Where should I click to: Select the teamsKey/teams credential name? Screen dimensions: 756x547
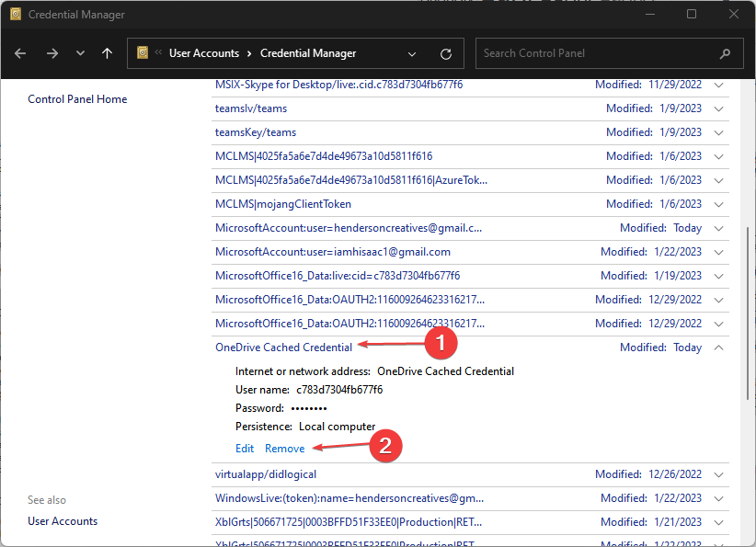tap(256, 132)
